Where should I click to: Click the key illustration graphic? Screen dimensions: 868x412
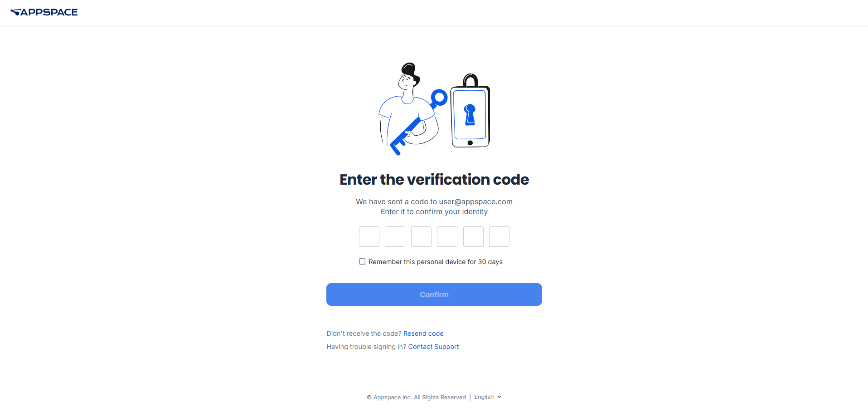click(x=419, y=122)
